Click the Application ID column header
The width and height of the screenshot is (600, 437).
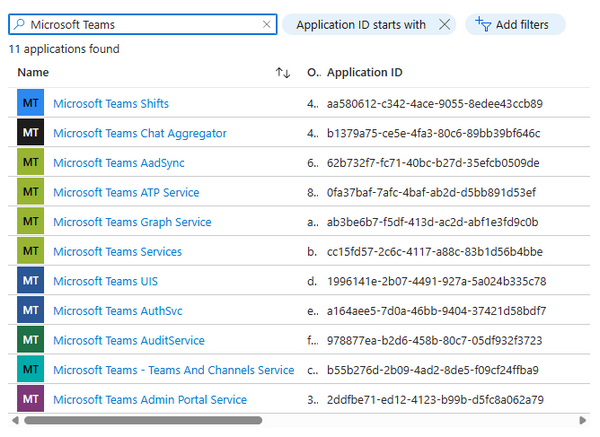tap(364, 72)
